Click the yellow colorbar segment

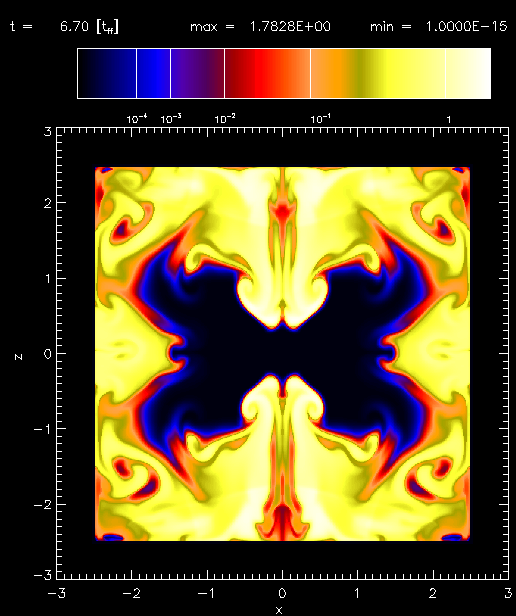tap(378, 73)
